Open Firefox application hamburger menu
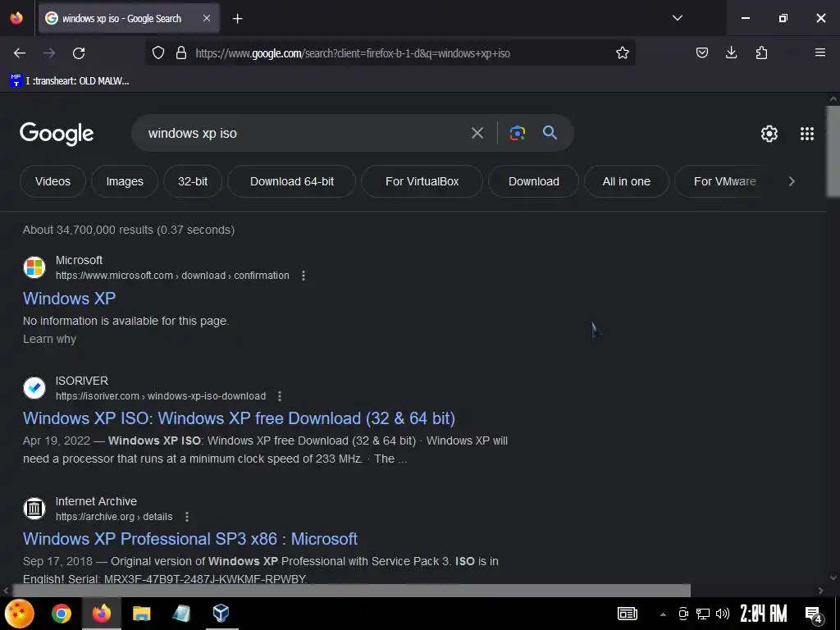 click(819, 52)
